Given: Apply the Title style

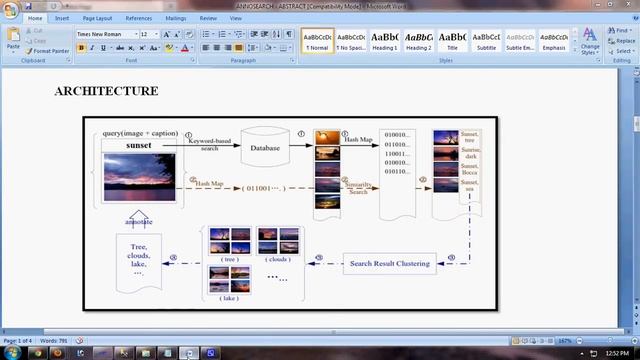Looking at the screenshot, I should (452, 41).
